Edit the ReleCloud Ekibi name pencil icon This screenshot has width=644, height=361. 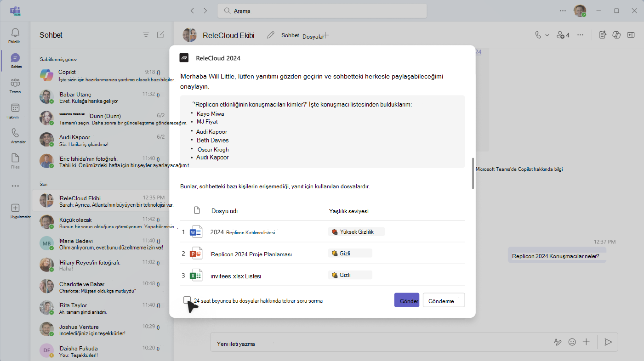[x=271, y=35]
